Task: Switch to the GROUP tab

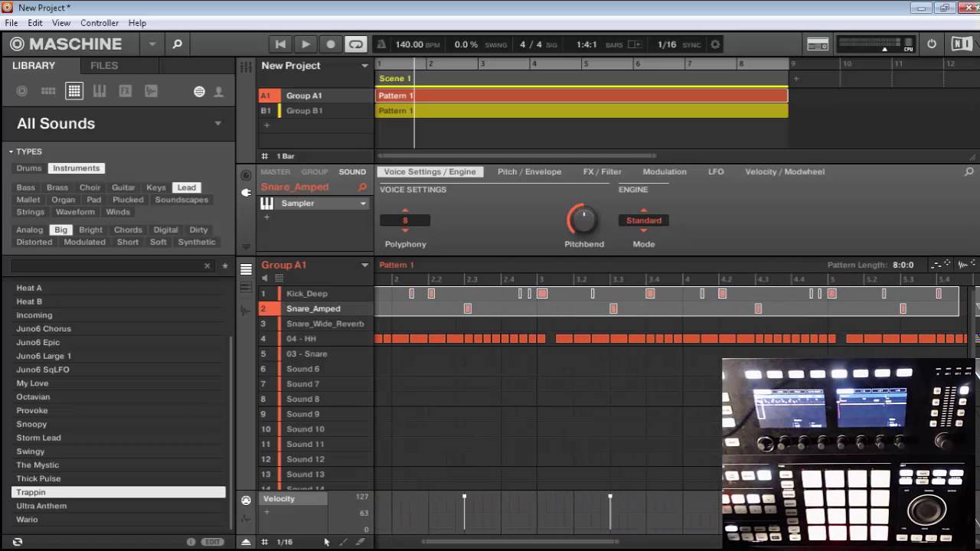Action: pyautogui.click(x=315, y=172)
